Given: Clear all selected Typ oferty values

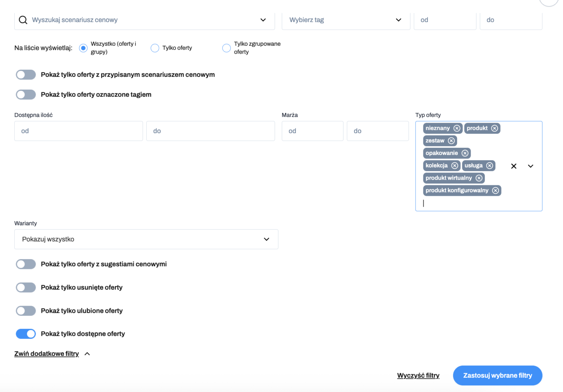Looking at the screenshot, I should point(514,166).
